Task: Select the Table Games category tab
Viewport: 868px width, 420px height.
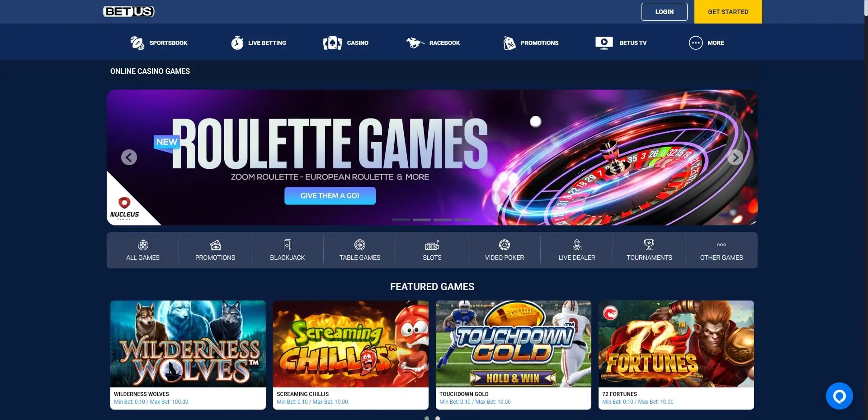Action: tap(360, 250)
